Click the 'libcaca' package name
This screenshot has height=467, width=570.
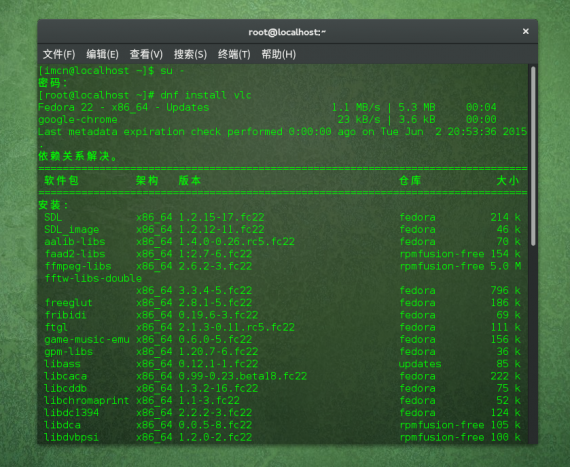coord(65,376)
